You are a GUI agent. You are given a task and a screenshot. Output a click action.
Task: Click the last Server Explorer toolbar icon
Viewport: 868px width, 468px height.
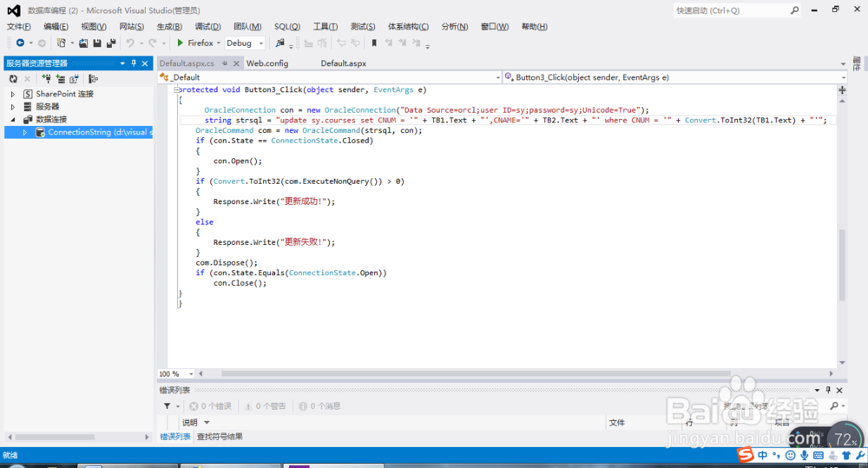click(x=93, y=79)
